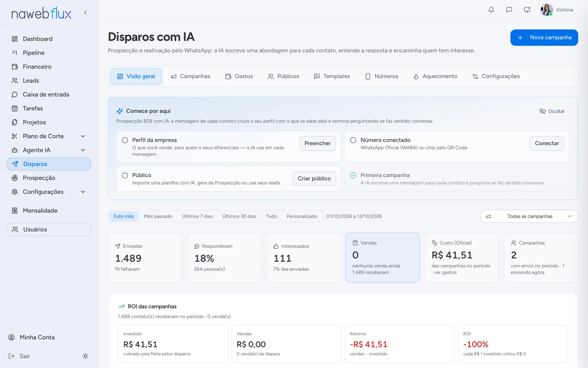Open the chat messages icon
The width and height of the screenshot is (588, 368).
click(509, 10)
